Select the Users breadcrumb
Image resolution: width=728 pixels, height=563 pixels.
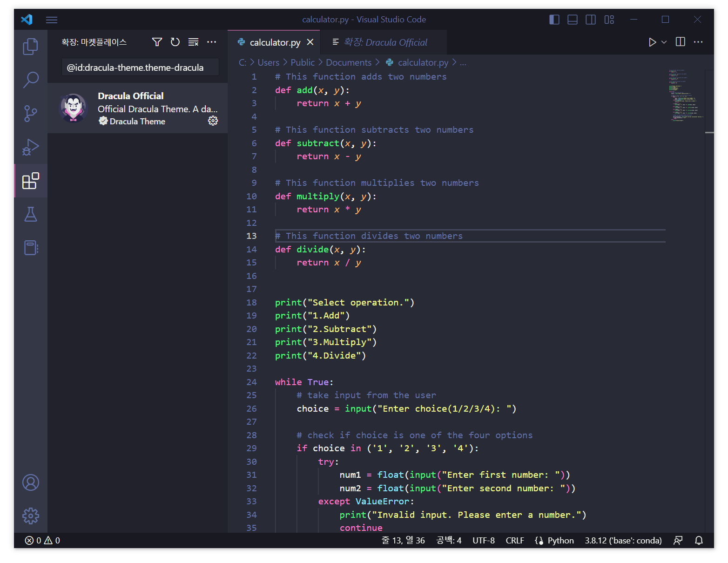coord(269,62)
